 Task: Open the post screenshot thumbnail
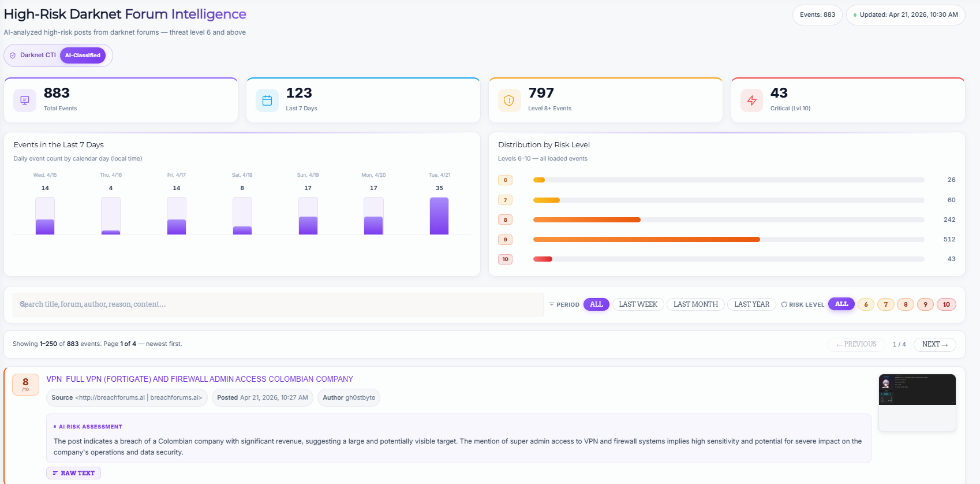pyautogui.click(x=917, y=403)
